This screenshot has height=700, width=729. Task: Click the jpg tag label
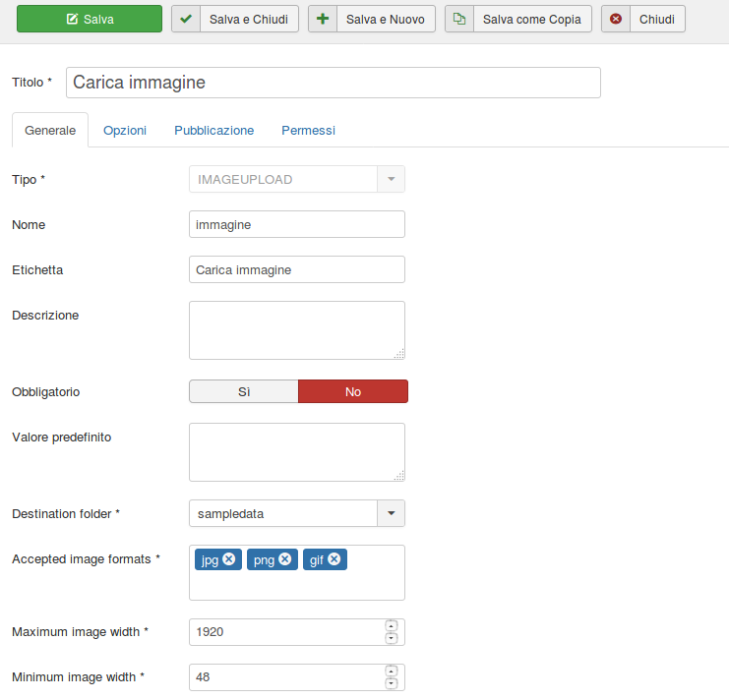pyautogui.click(x=210, y=560)
